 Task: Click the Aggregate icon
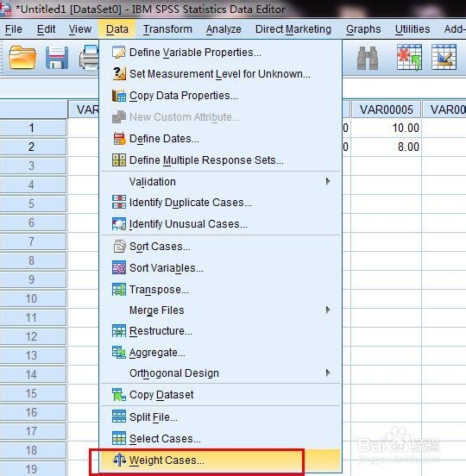119,353
